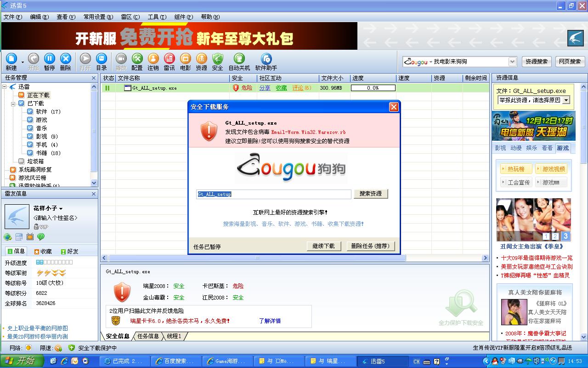588x368 pixels.
Task: Click the orange TV icon under VIP
Action: pyautogui.click(x=30, y=237)
